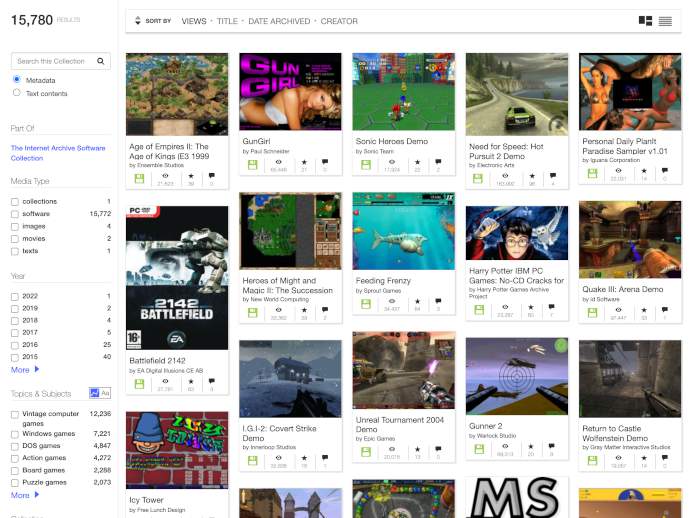This screenshot has height=518, width=690.
Task: Check the Puzzle games topic box
Action: pos(15,483)
